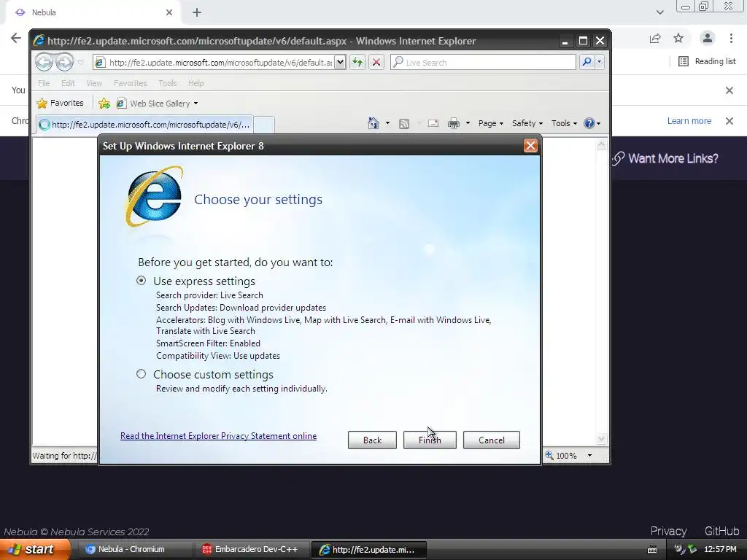Open the Favorites menu in menu bar

point(130,83)
